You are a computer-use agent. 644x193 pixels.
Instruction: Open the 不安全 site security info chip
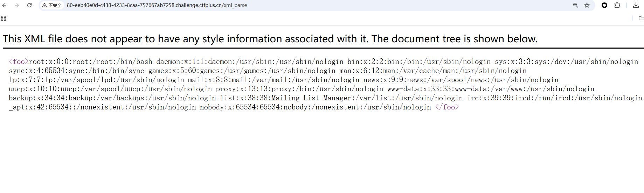pyautogui.click(x=52, y=5)
